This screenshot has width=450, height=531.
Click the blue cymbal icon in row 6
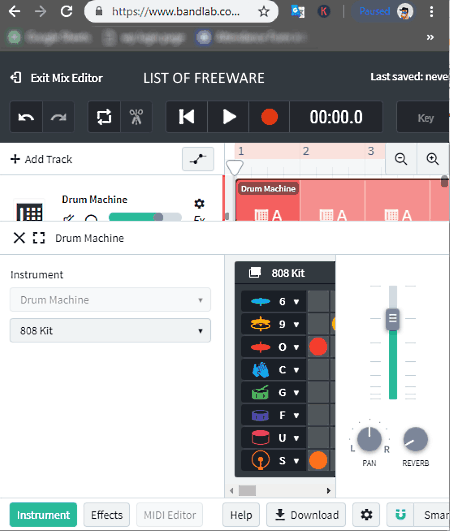pyautogui.click(x=260, y=301)
